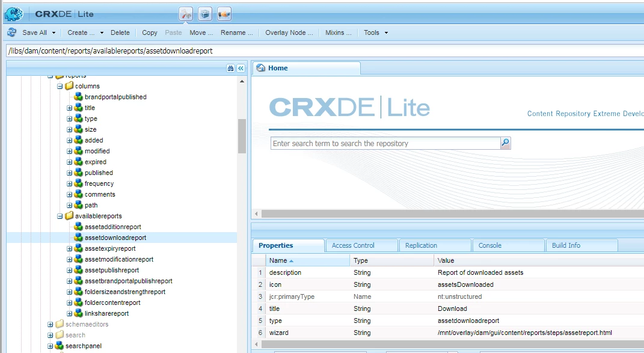Sort by the Name column header
This screenshot has width=644, height=353.
(308, 260)
